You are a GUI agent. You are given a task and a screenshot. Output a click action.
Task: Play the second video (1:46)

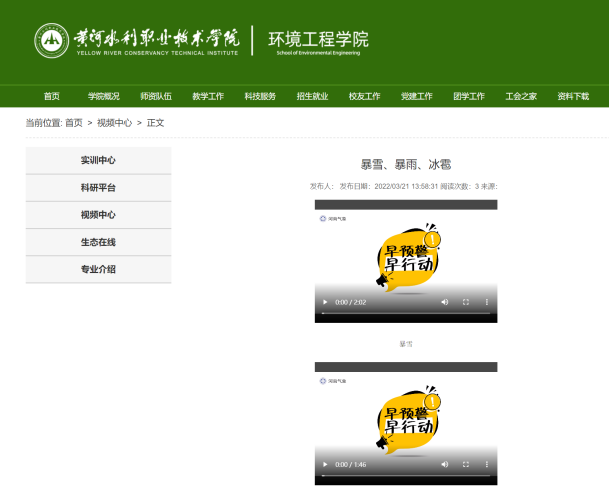pyautogui.click(x=324, y=465)
